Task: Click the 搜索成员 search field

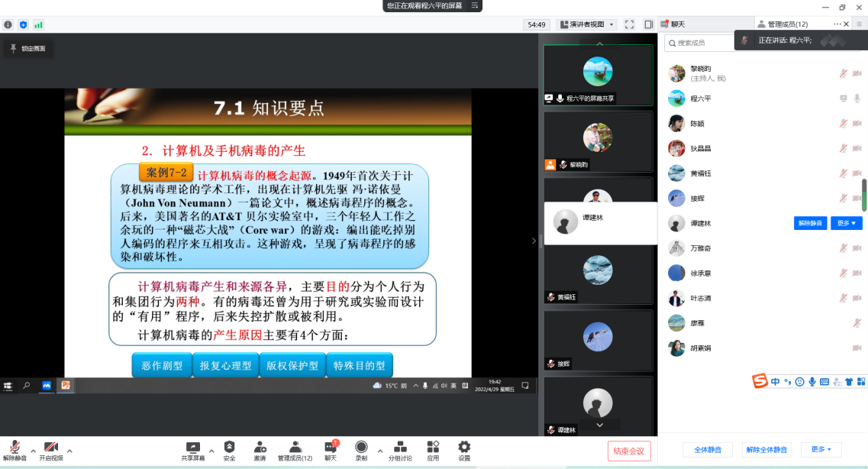Action: point(702,43)
